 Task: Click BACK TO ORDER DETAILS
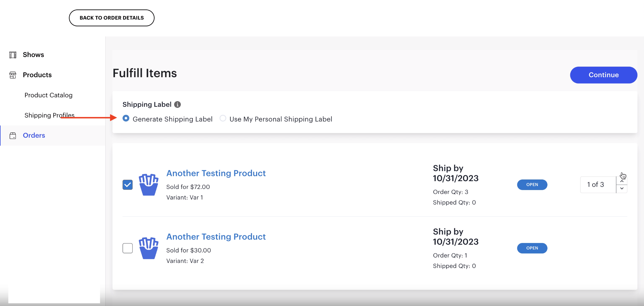click(111, 18)
